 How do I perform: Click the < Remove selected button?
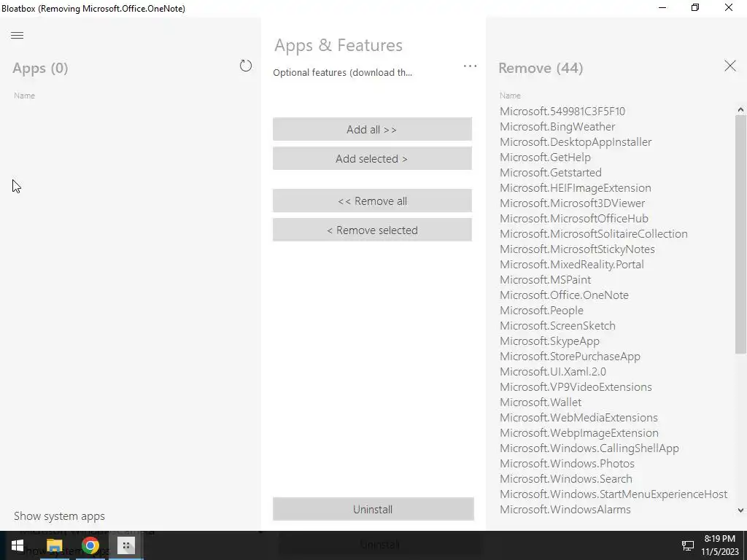point(372,230)
